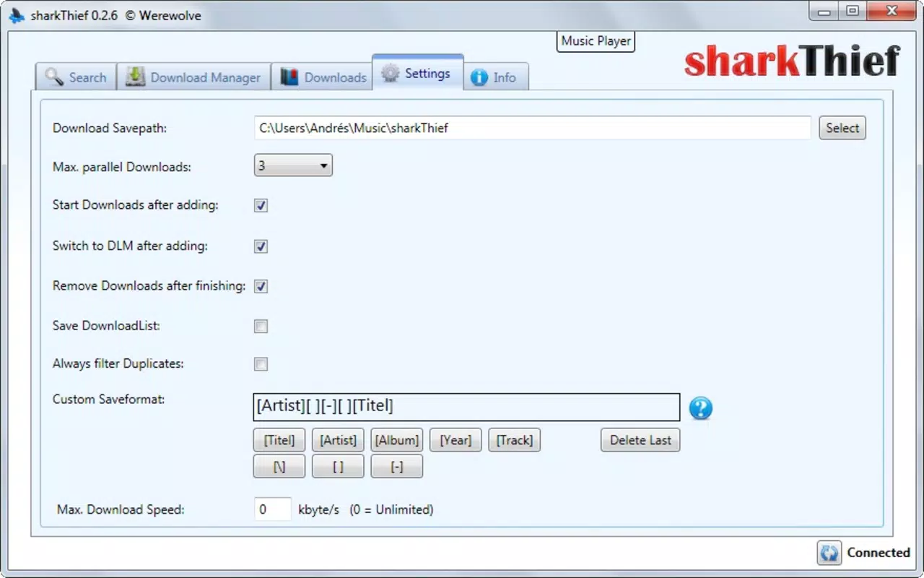Select the Settings tab
This screenshot has width=924, height=578.
pos(417,73)
